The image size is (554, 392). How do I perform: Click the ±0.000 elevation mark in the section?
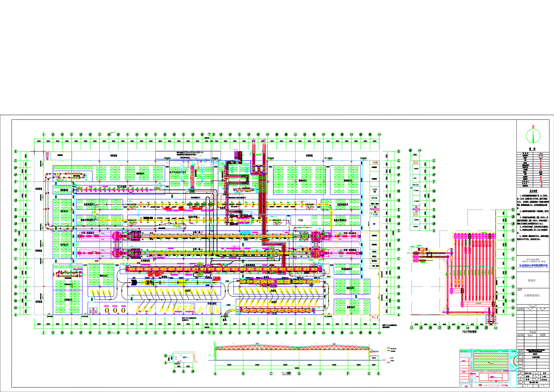click(x=391, y=358)
